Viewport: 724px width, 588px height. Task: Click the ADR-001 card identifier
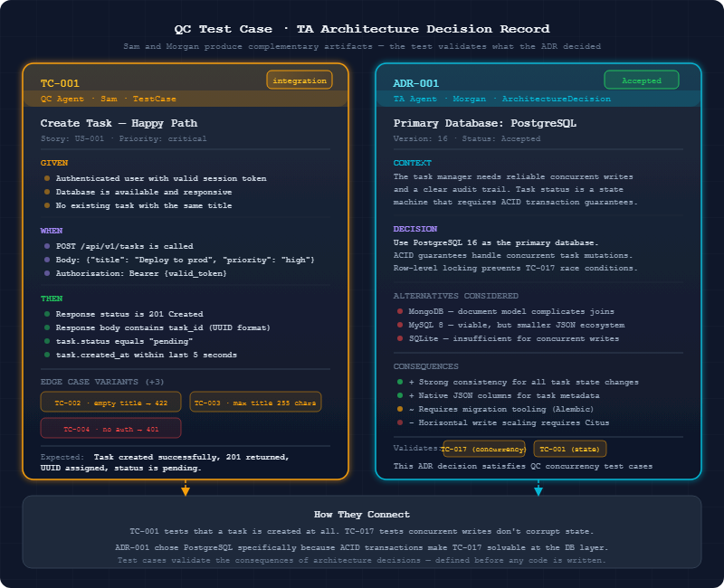pyautogui.click(x=415, y=83)
